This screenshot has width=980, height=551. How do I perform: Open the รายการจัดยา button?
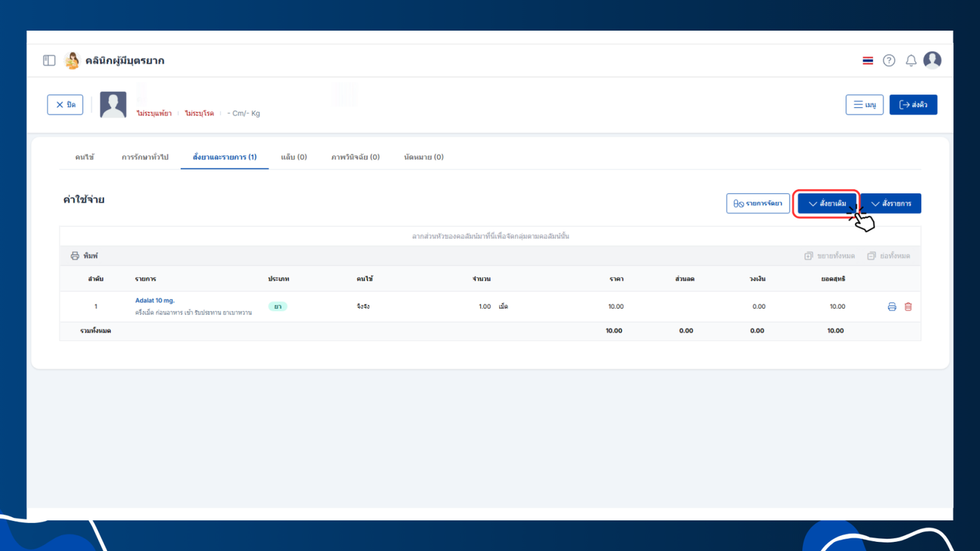point(758,204)
